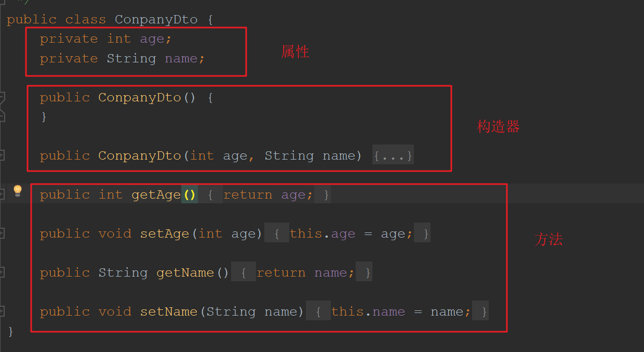
Task: Click 'void' on the setAge line
Action: 115,233
